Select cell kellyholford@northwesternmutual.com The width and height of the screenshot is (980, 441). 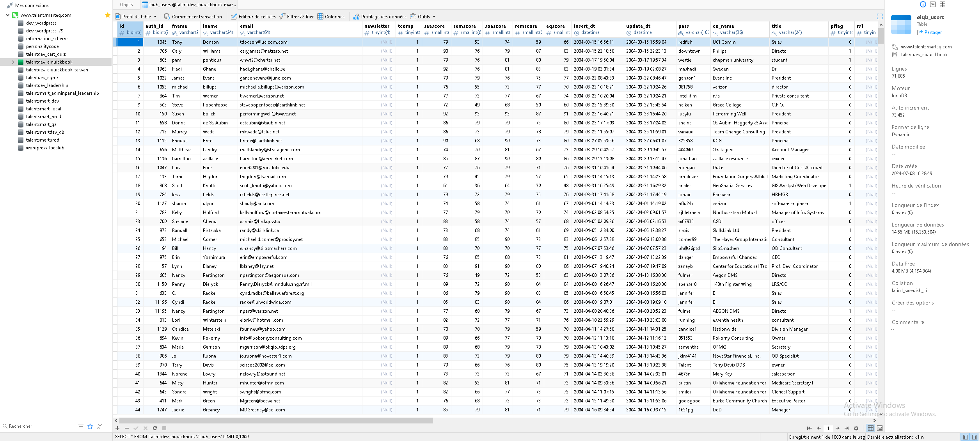tap(300, 213)
